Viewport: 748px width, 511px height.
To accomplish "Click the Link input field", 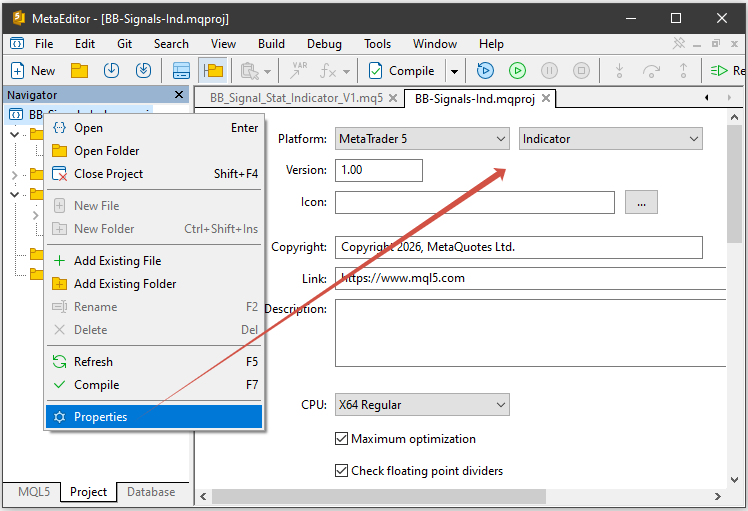I will coord(530,279).
